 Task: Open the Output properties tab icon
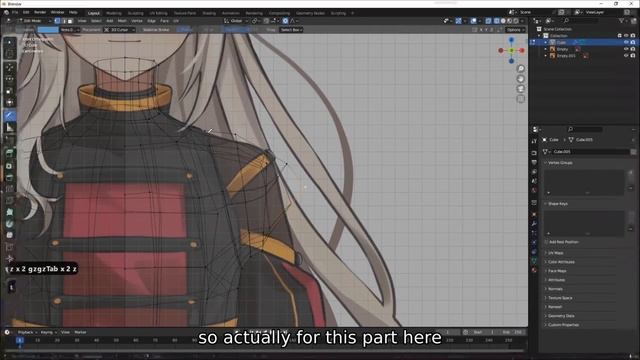click(534, 162)
